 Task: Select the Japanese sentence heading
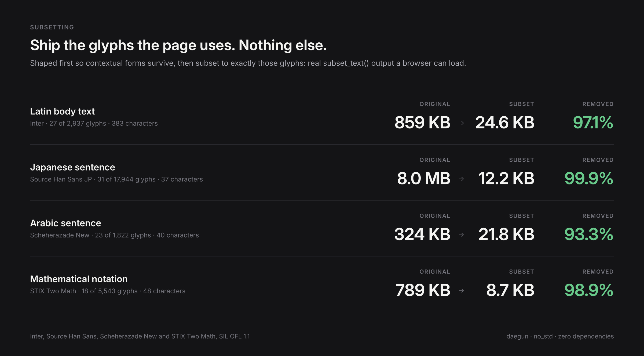click(72, 167)
